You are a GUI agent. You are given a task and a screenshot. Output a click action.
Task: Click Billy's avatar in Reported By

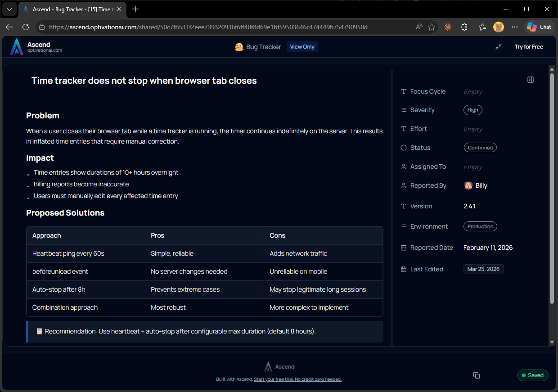tap(468, 185)
